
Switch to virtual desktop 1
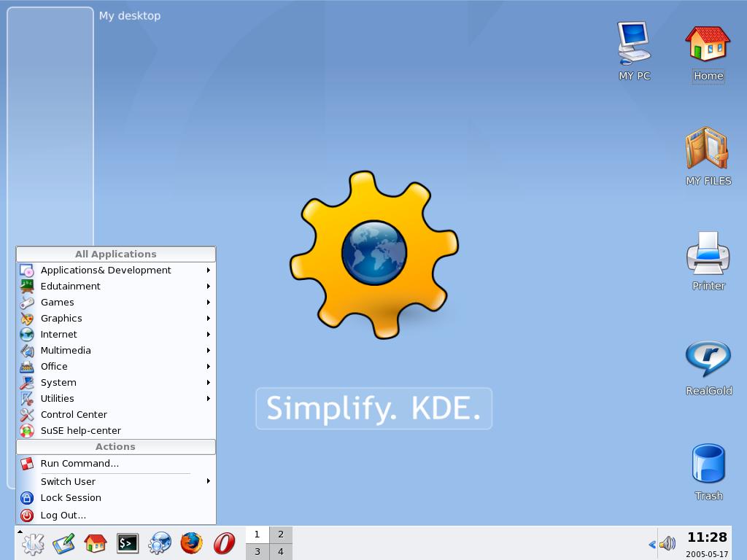coord(258,534)
